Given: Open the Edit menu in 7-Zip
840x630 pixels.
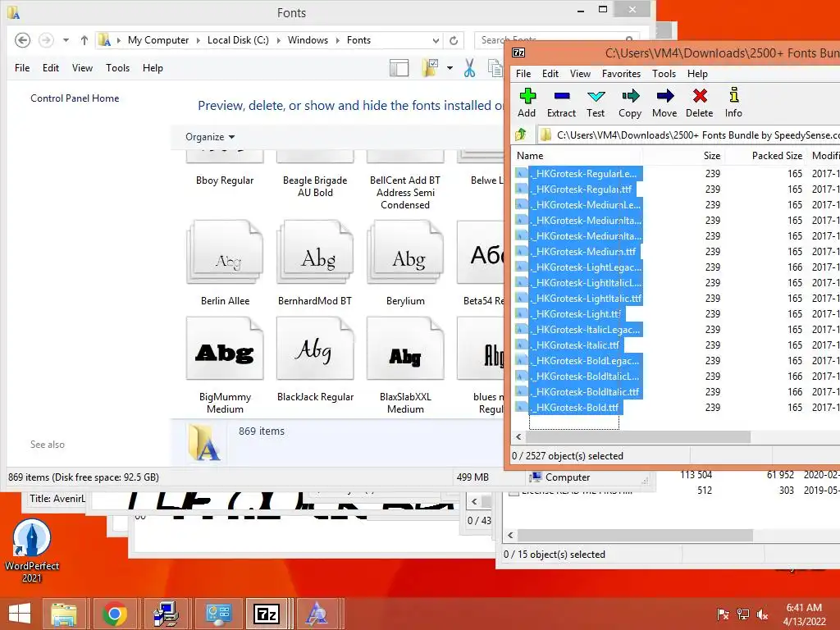Looking at the screenshot, I should pos(550,73).
